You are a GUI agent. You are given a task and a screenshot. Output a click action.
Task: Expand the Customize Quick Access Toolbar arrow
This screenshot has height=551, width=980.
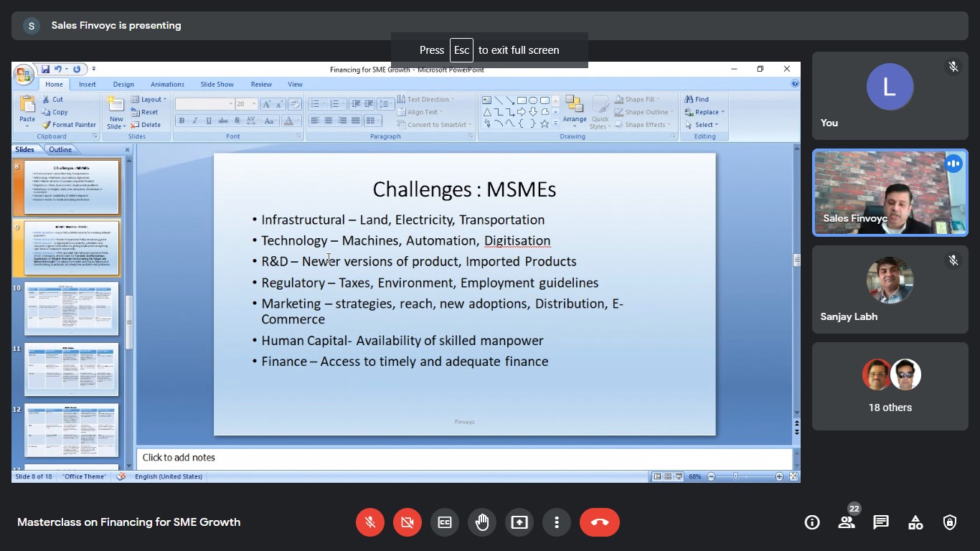pos(93,69)
